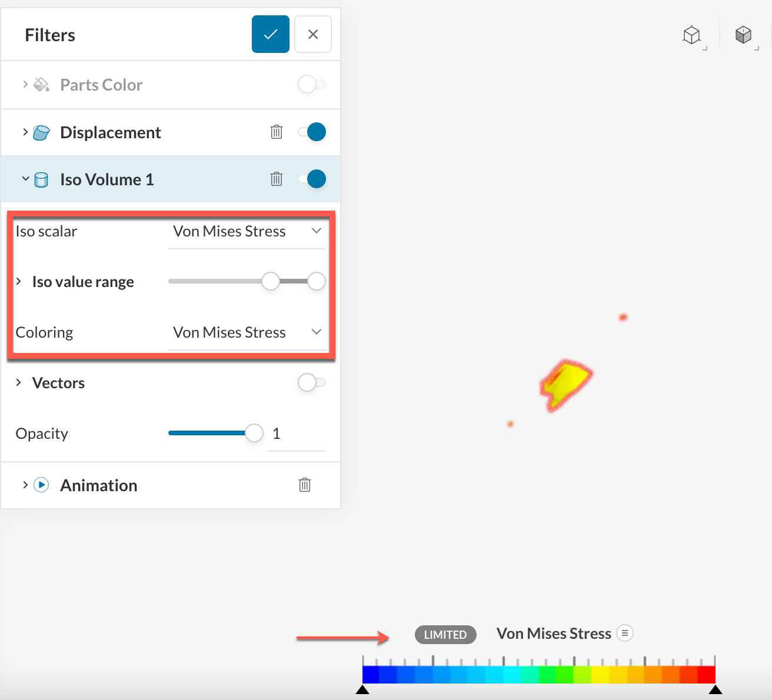Enable the Parts Color toggle
772x700 pixels.
pos(312,84)
